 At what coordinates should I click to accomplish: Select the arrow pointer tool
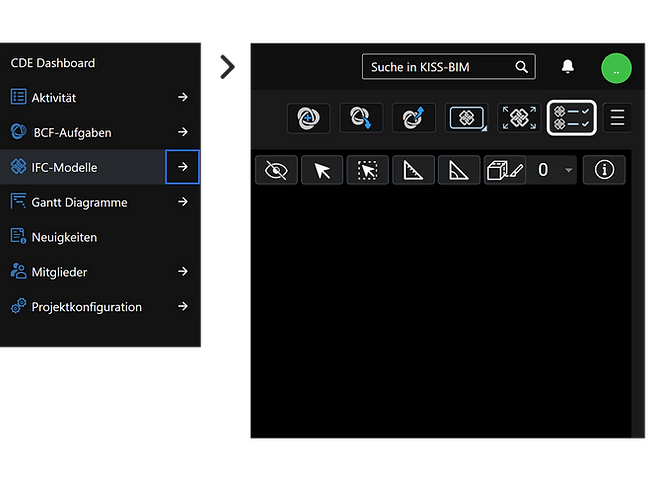click(322, 170)
